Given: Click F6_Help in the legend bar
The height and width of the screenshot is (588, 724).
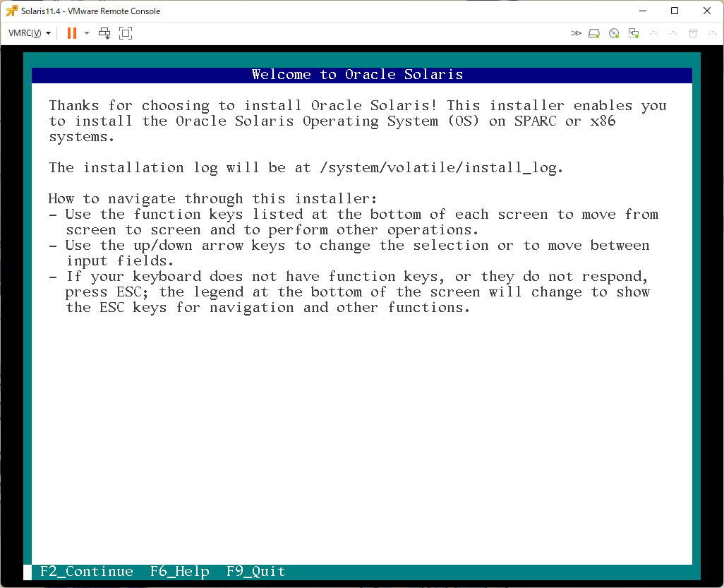Looking at the screenshot, I should coord(180,572).
